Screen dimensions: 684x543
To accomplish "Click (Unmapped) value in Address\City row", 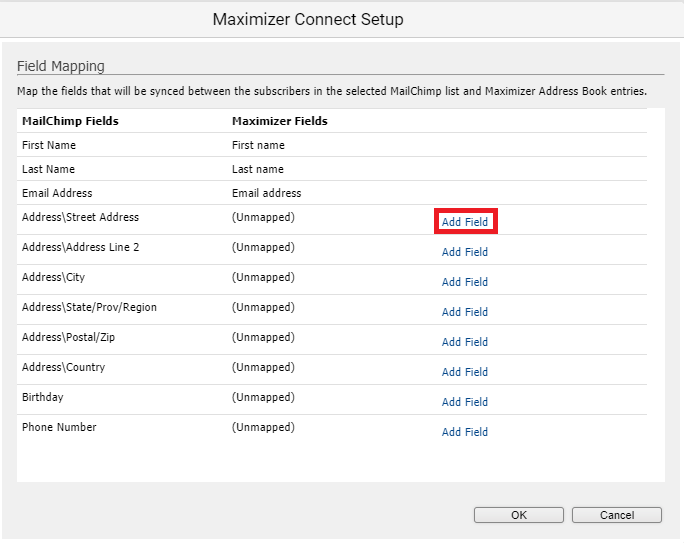I will click(x=263, y=277).
